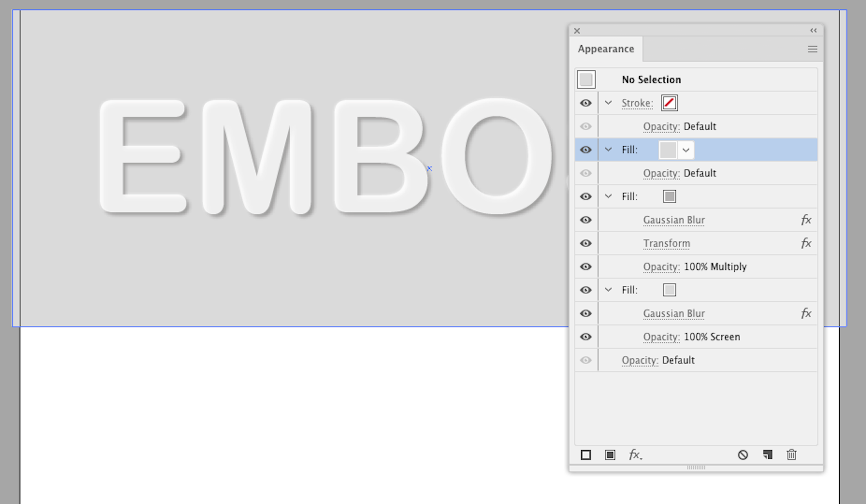Click the Transform effect link

(x=667, y=243)
